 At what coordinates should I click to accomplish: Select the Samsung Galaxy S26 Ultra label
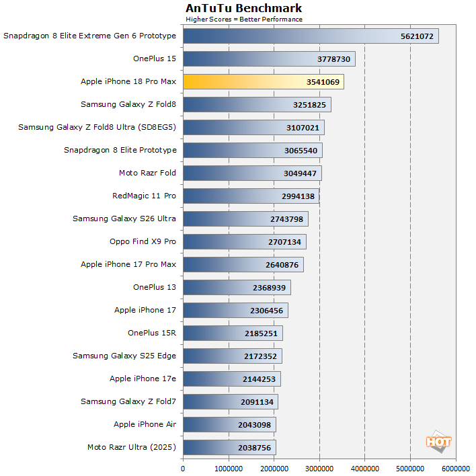124,219
